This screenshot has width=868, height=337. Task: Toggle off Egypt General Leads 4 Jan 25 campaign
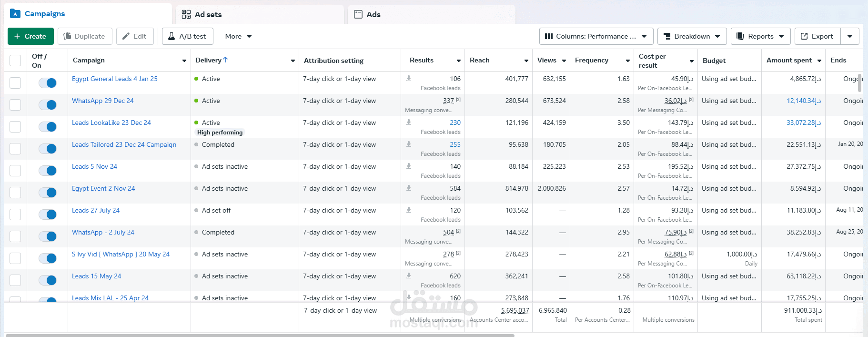pos(48,83)
